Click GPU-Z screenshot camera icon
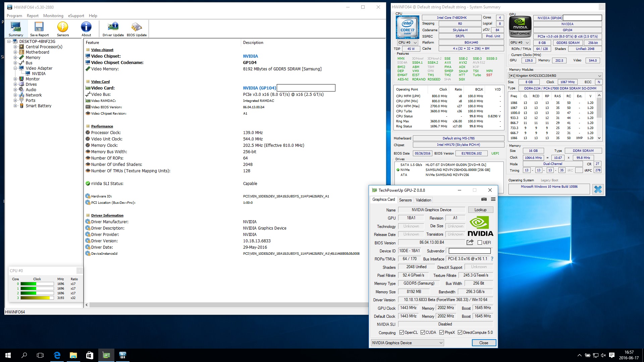 (484, 199)
